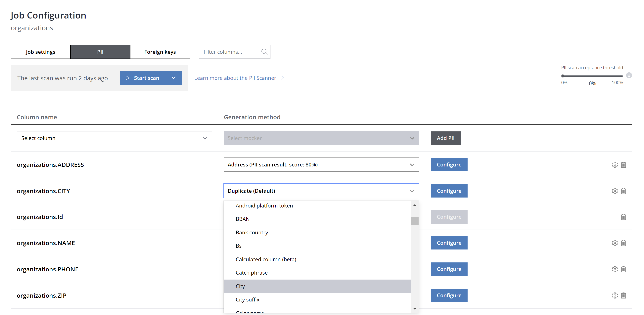Open the Address generation method dropdown
This screenshot has height=315, width=644.
click(321, 164)
